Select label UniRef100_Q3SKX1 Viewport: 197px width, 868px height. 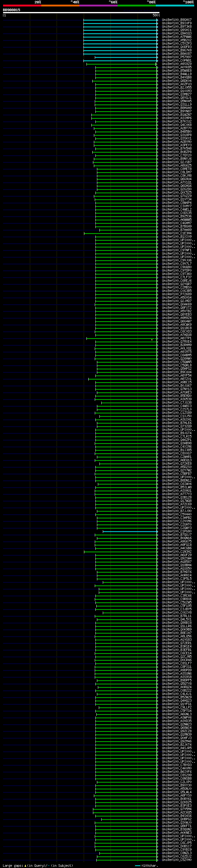(177, 139)
